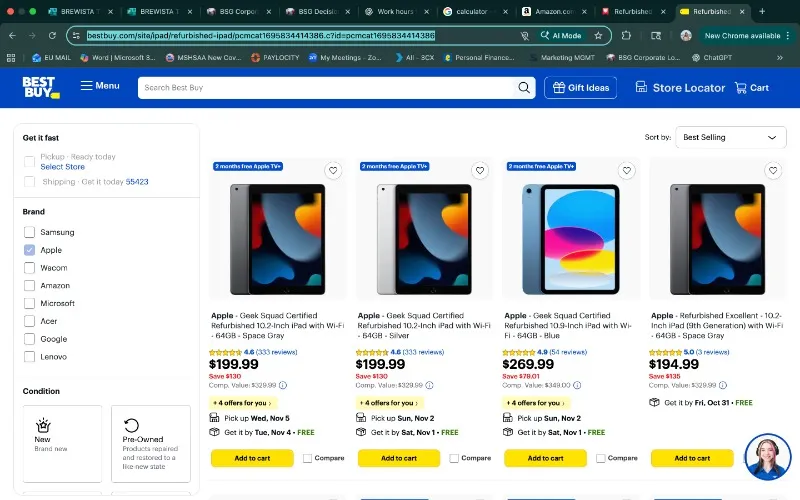The image size is (800, 500).
Task: Click the Select Store link
Action: click(62, 167)
